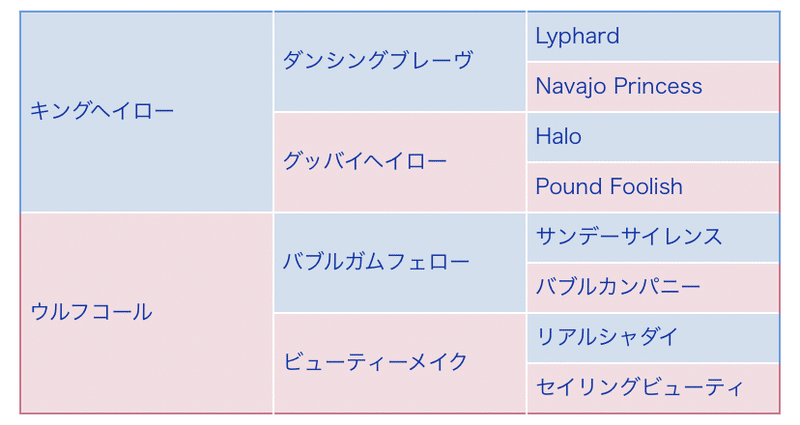Select the セイリングビューティ entry

coord(654,388)
